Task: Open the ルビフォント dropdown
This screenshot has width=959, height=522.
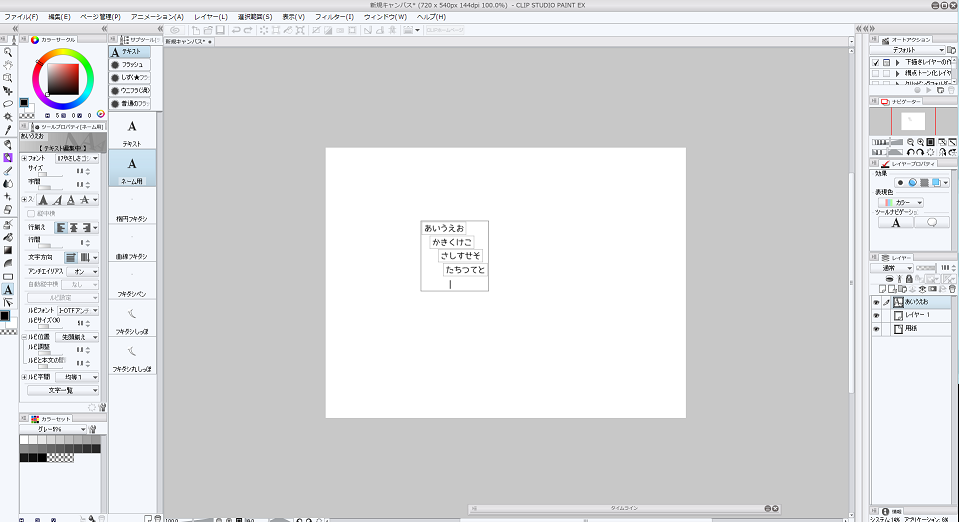Action: [x=78, y=310]
